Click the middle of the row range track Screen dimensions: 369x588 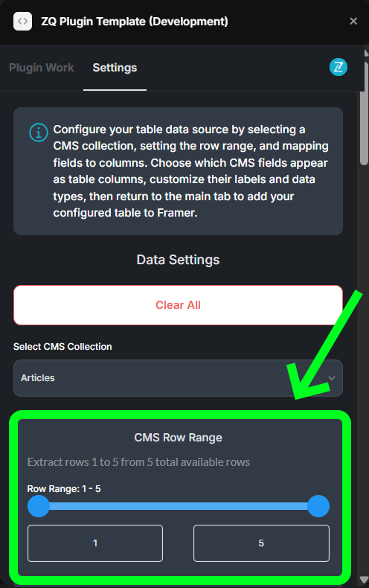[x=179, y=506]
